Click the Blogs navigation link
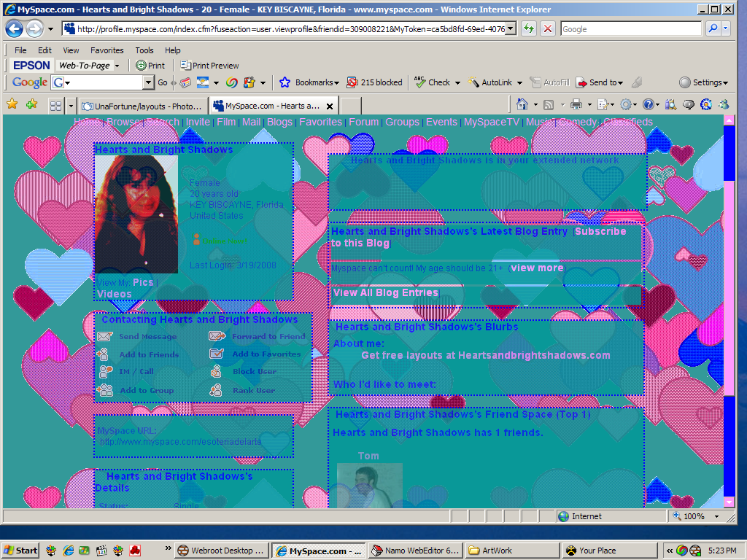Image resolution: width=747 pixels, height=560 pixels. click(279, 122)
